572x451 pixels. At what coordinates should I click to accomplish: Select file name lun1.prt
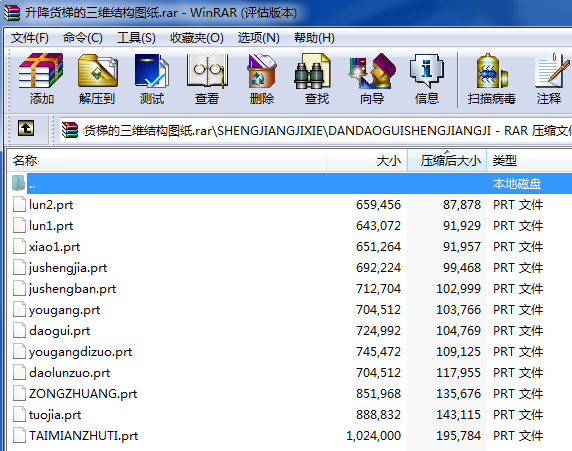point(51,226)
